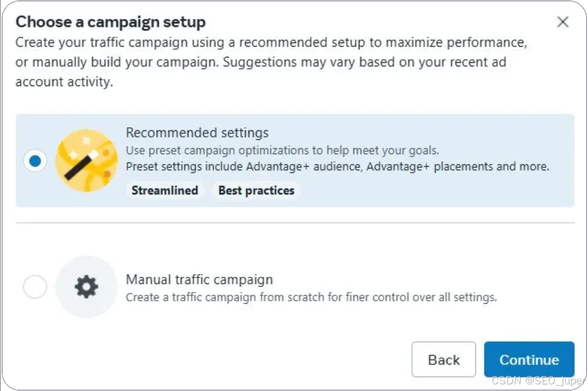This screenshot has height=391, width=588.
Task: Click empty space right of Best practices tag
Action: (431, 191)
